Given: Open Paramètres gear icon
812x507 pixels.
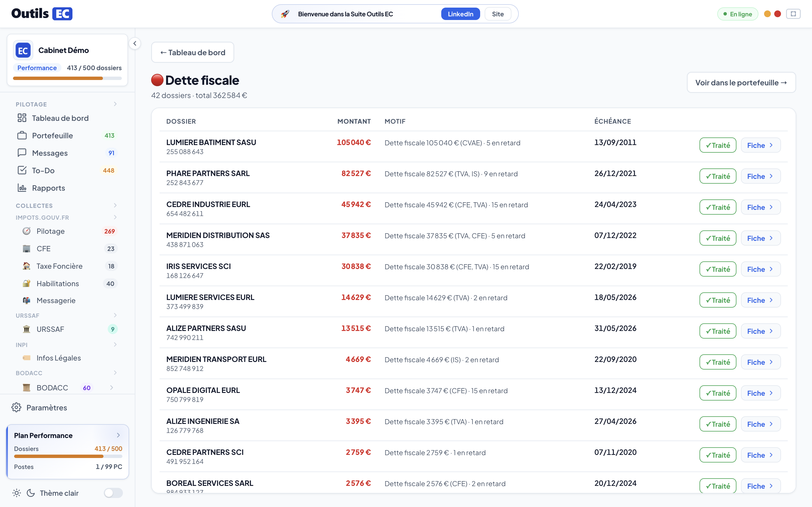Looking at the screenshot, I should 16,407.
